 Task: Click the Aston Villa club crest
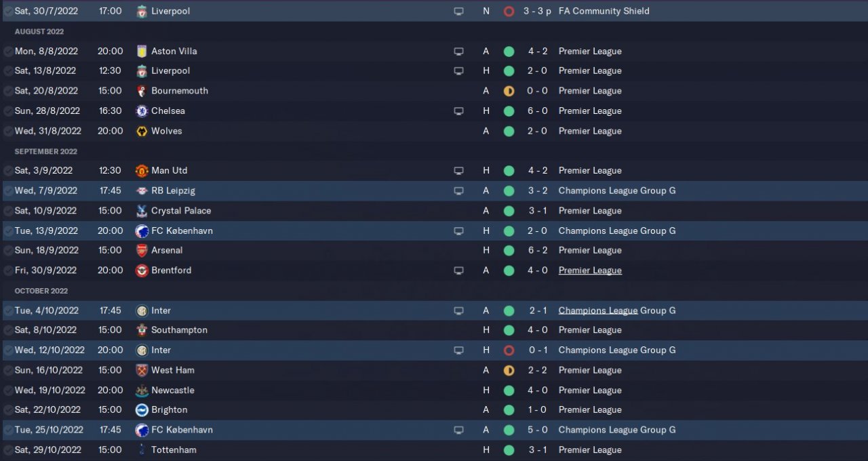click(142, 51)
